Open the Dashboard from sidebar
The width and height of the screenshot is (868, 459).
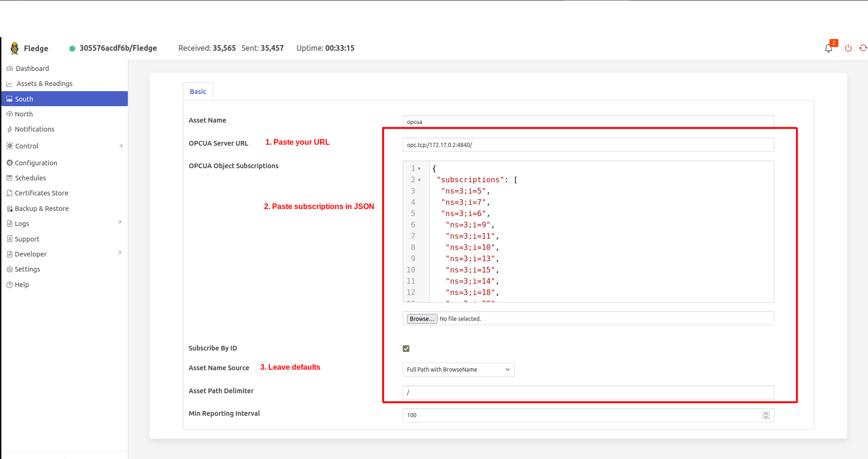coord(32,69)
